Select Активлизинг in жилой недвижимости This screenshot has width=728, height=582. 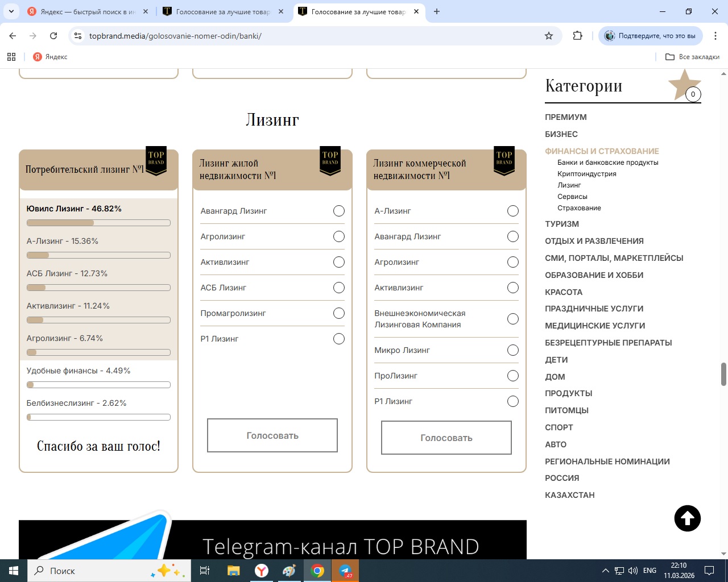[x=339, y=262]
